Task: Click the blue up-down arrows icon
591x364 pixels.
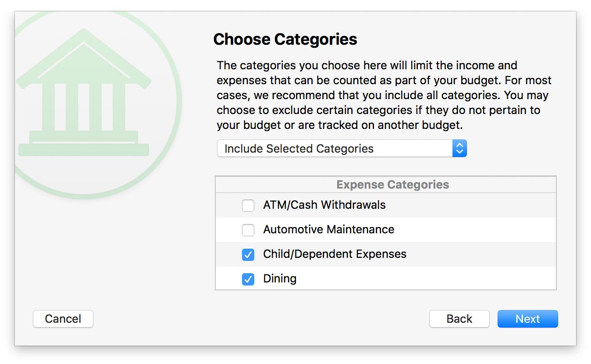Action: click(x=459, y=149)
